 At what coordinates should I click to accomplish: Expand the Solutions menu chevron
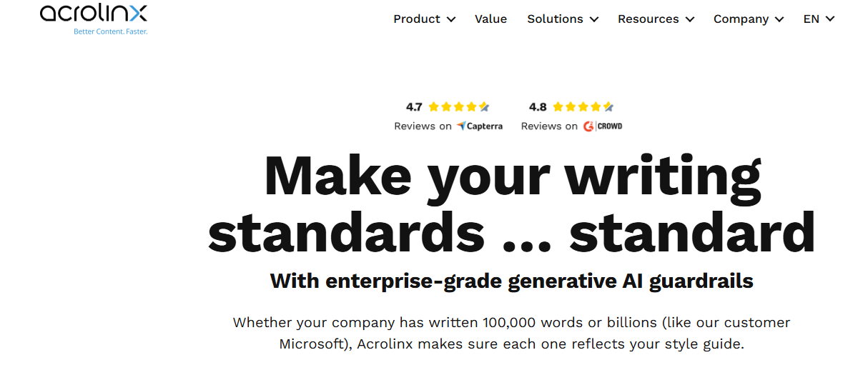(x=594, y=19)
